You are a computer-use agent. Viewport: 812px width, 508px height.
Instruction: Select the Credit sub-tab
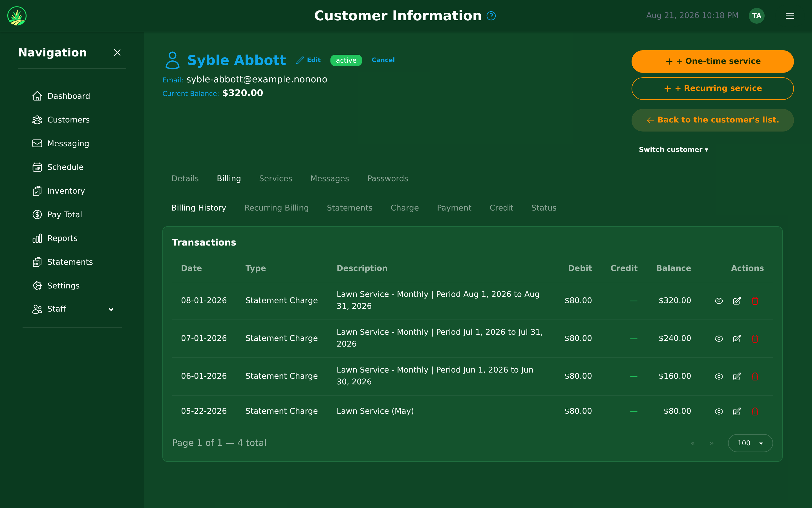[501, 208]
